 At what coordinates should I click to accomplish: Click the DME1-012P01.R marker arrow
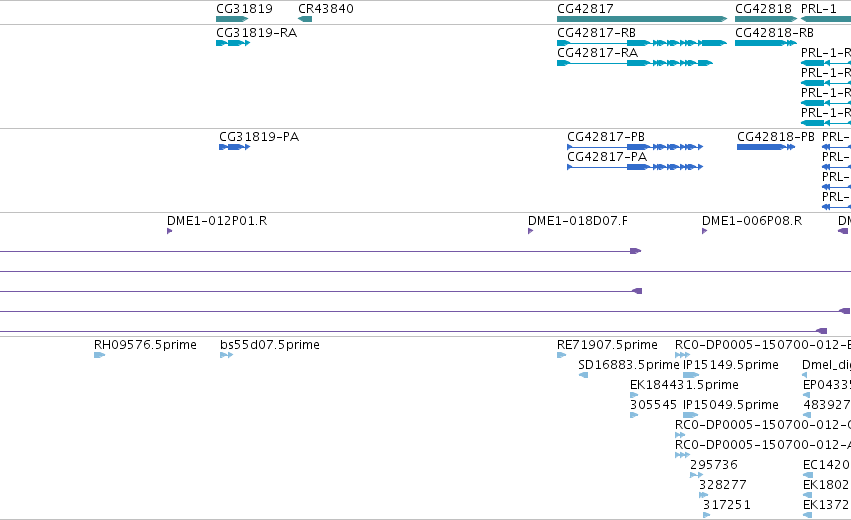coord(170,231)
